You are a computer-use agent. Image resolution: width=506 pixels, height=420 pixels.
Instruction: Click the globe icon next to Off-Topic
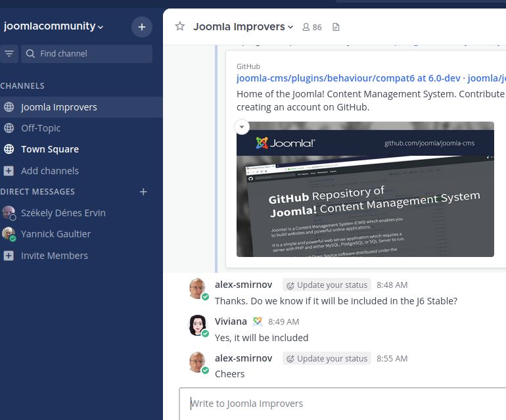pos(9,128)
